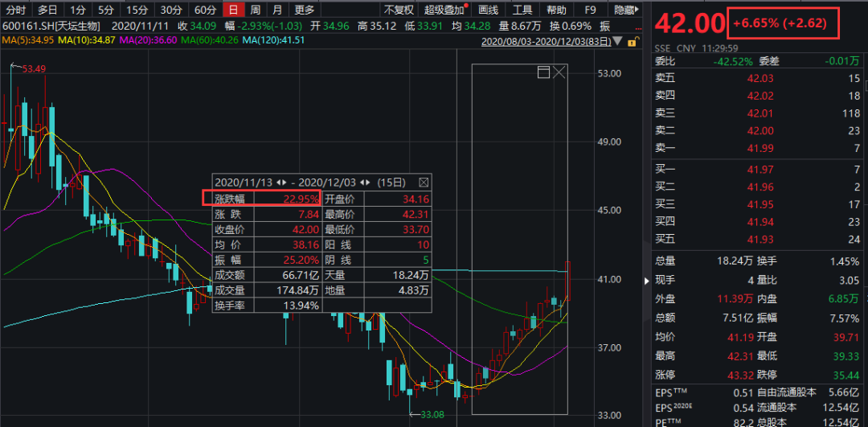The width and height of the screenshot is (868, 427).
Task: Close the interval statistics popup
Action: [424, 183]
